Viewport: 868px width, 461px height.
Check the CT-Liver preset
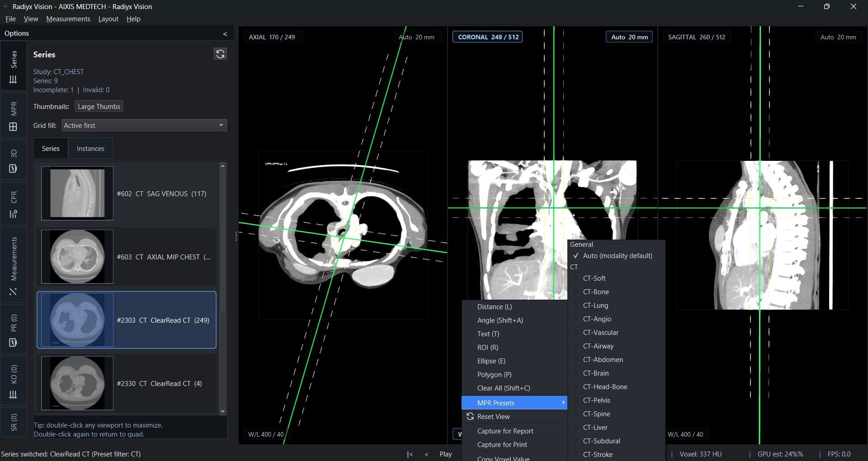point(576,428)
